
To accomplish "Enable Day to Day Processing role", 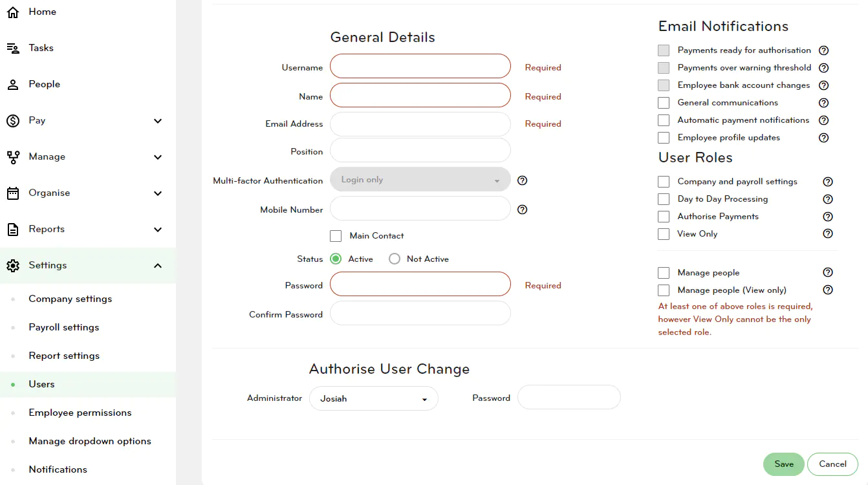I will [x=664, y=199].
